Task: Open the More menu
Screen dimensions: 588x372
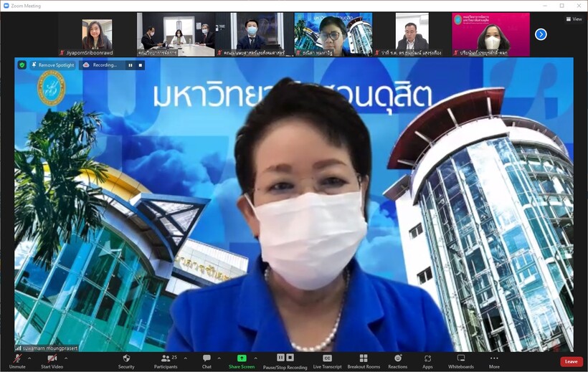Action: (x=494, y=361)
